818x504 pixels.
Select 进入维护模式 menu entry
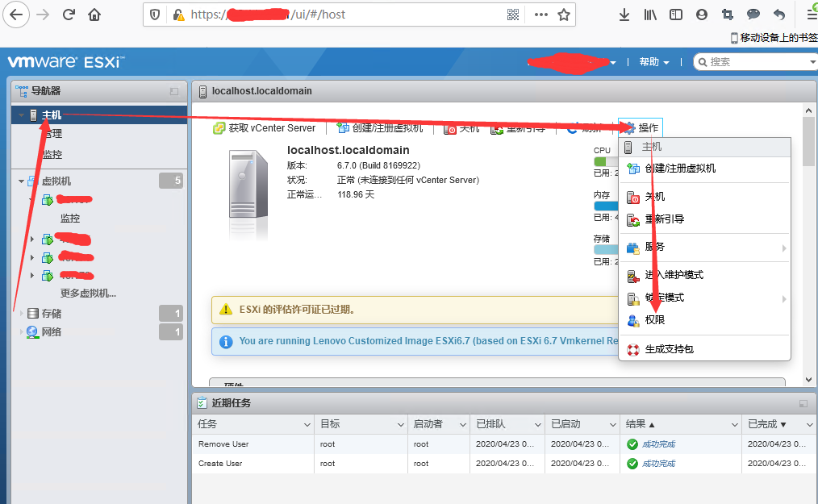[704, 275]
